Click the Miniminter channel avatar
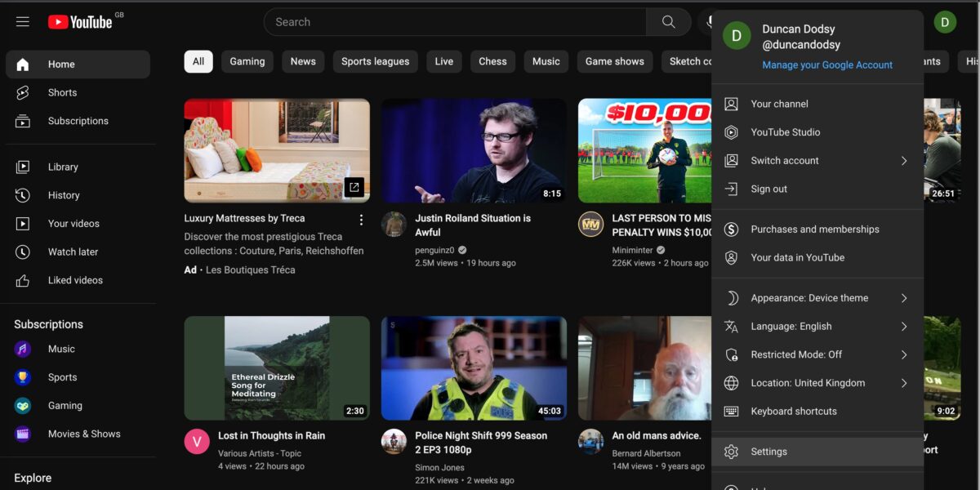The width and height of the screenshot is (980, 490). (x=590, y=225)
